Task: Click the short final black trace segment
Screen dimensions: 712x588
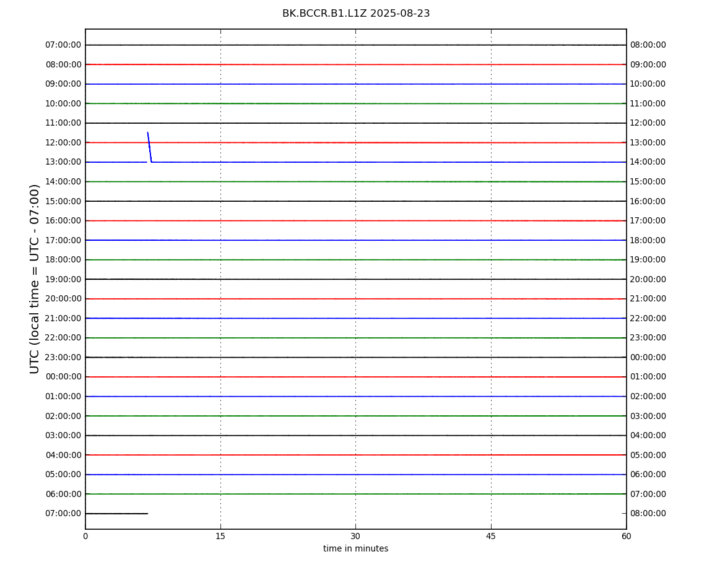Action: coord(116,514)
